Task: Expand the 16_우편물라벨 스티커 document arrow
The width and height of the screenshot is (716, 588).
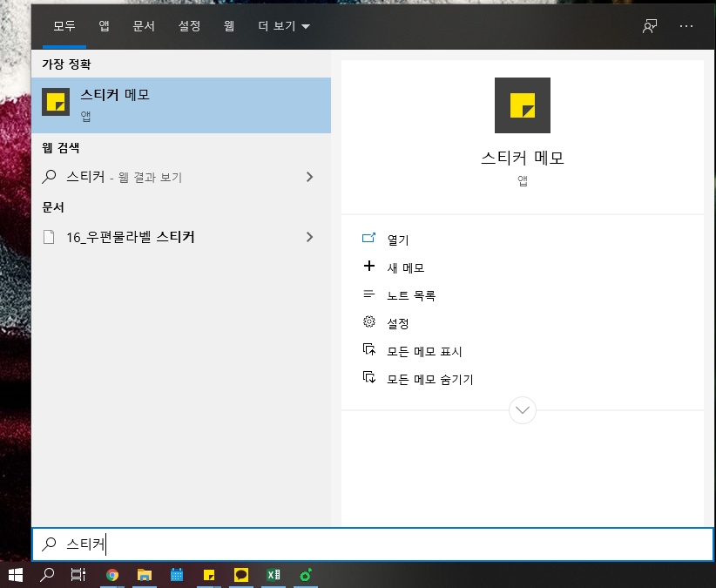Action: [309, 237]
